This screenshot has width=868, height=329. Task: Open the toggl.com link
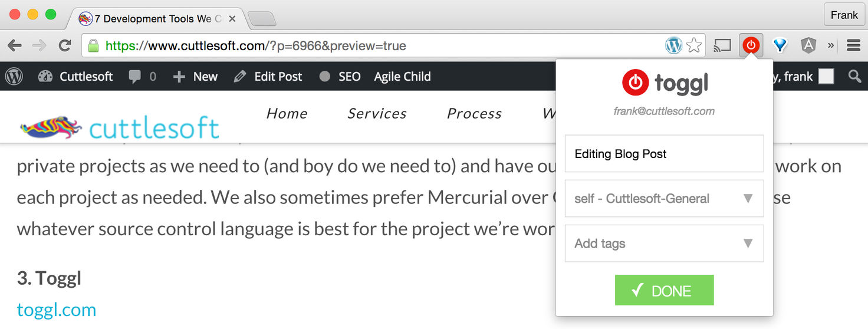coord(57,310)
